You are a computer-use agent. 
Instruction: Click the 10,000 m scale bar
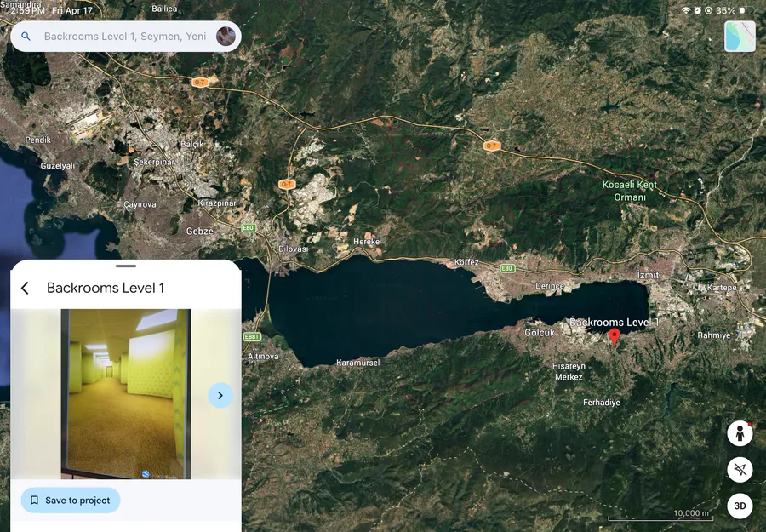[660, 515]
